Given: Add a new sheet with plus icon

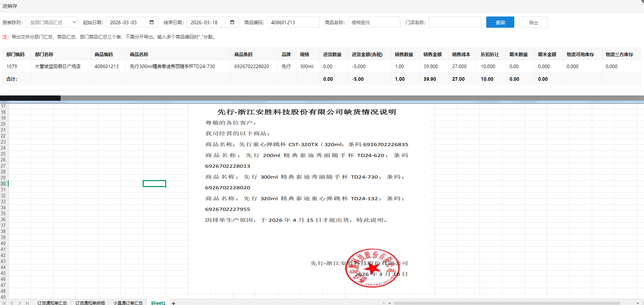Looking at the screenshot, I should [174, 303].
